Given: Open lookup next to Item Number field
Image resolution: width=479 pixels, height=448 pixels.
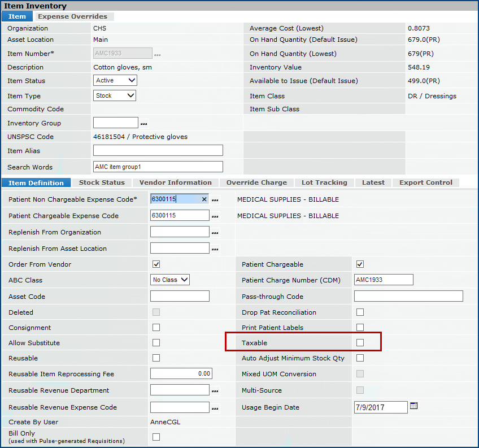Looking at the screenshot, I should coord(157,55).
